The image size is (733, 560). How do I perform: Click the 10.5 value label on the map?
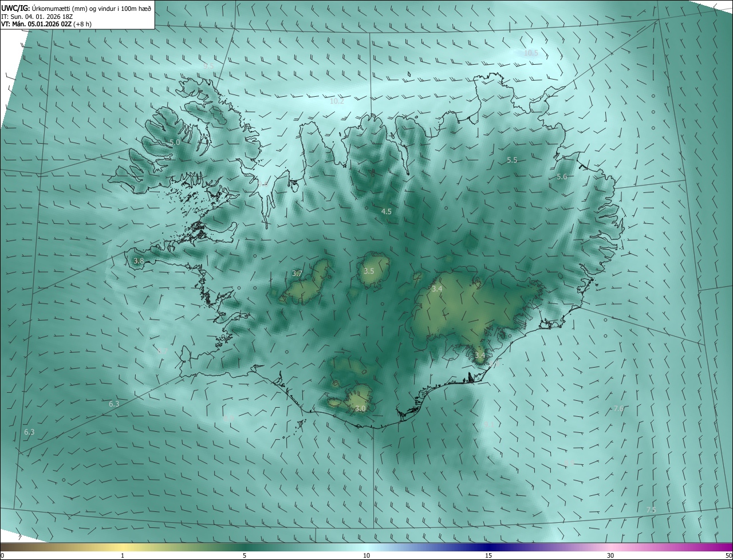click(x=531, y=53)
